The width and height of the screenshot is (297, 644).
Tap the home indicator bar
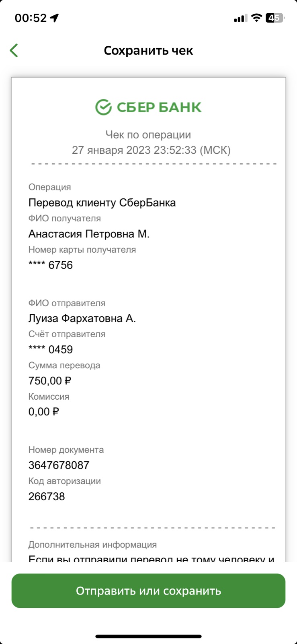(x=148, y=636)
